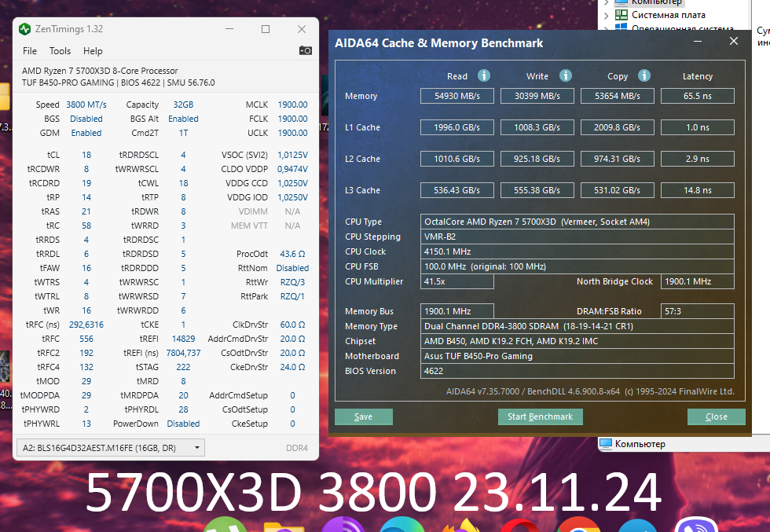Image resolution: width=770 pixels, height=532 pixels.
Task: Click the CPU Multiplier value 41.5x
Action: click(x=457, y=281)
